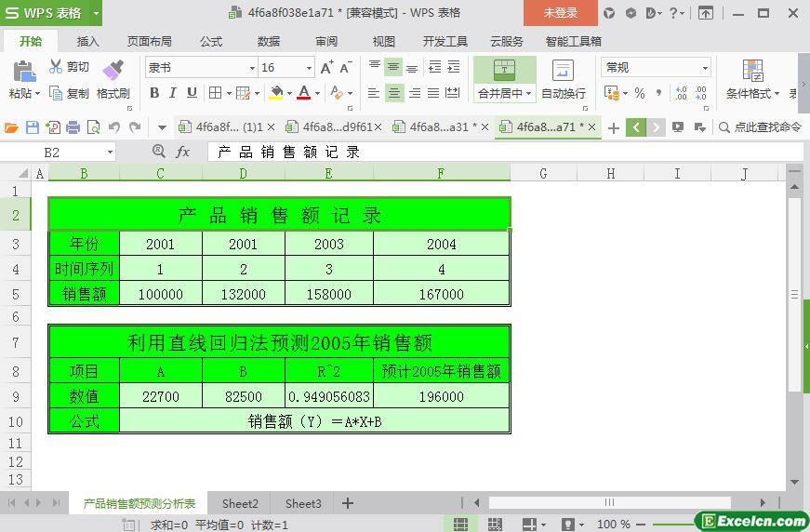Viewport: 810px width, 532px height.
Task: Click the Paste icon
Action: point(24,72)
